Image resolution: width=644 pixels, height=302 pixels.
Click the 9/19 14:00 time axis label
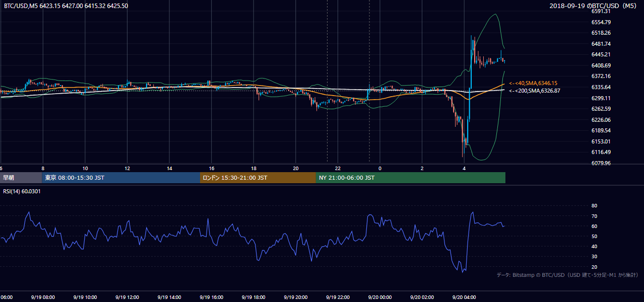pyautogui.click(x=169, y=297)
